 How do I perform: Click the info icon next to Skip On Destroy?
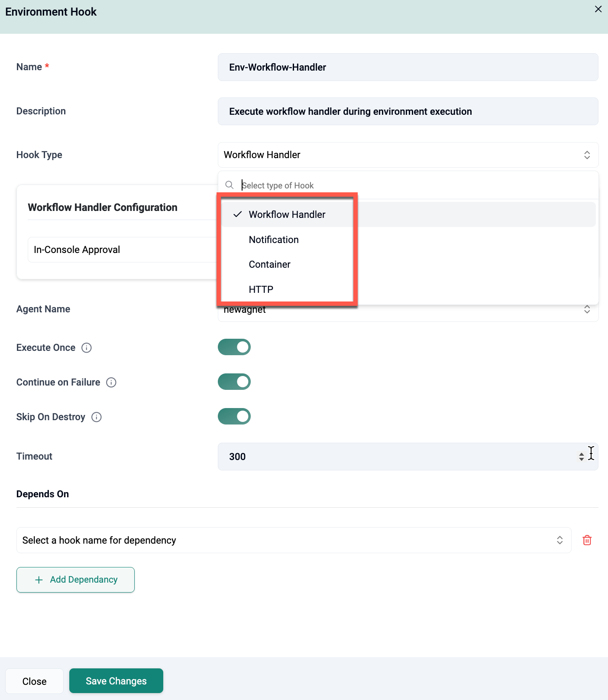pyautogui.click(x=97, y=417)
